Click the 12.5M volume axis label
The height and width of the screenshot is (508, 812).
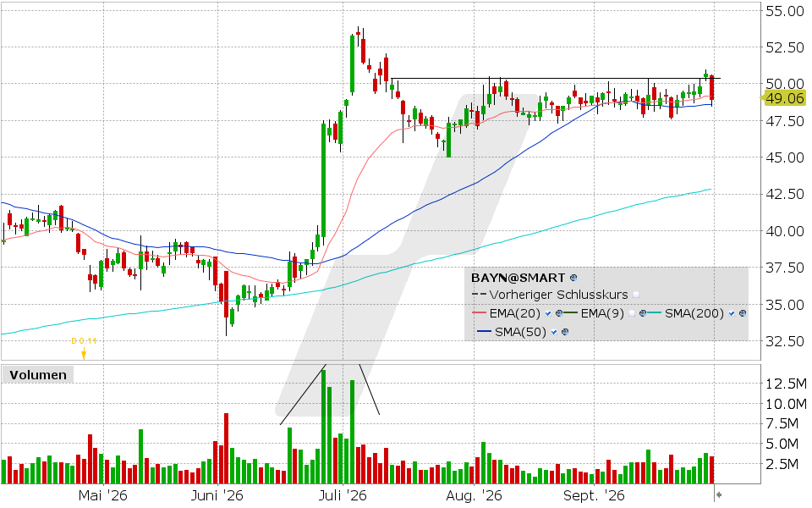click(x=786, y=384)
